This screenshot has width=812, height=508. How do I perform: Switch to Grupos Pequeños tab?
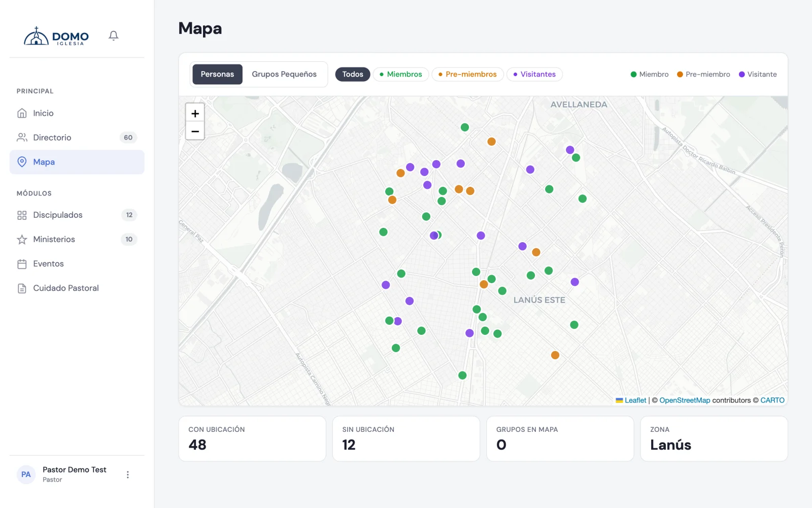pos(284,74)
